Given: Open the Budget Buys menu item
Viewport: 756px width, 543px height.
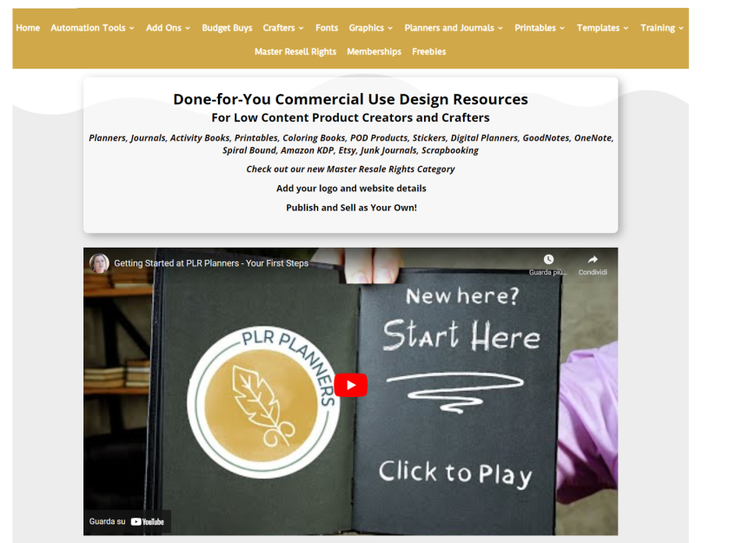Looking at the screenshot, I should point(227,28).
